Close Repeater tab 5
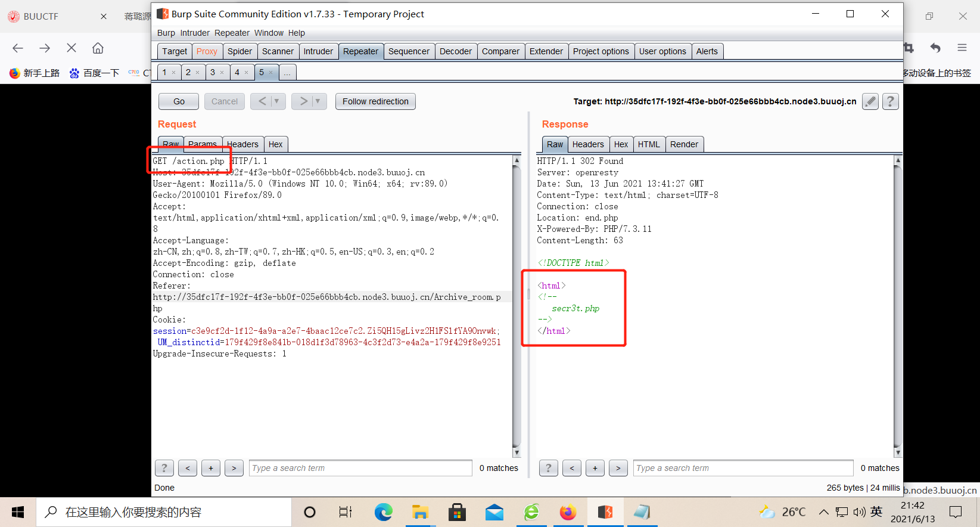 click(x=270, y=73)
